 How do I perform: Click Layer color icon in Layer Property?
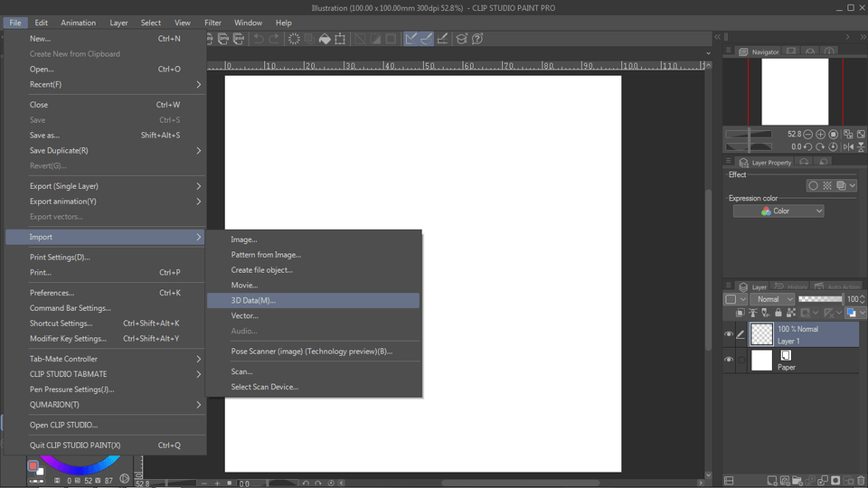pos(841,185)
